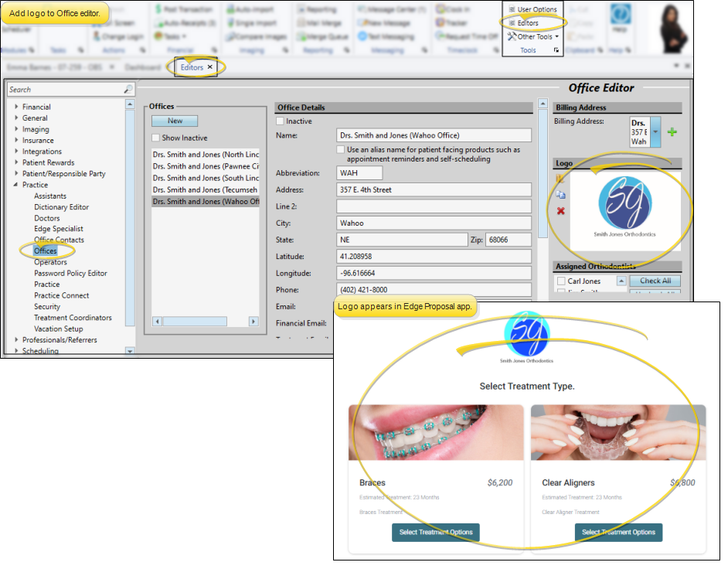Click the New office button
728x569 pixels.
pyautogui.click(x=175, y=121)
